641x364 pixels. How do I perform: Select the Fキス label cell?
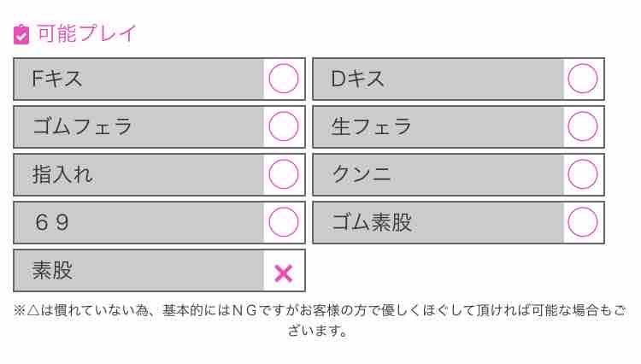coord(139,79)
